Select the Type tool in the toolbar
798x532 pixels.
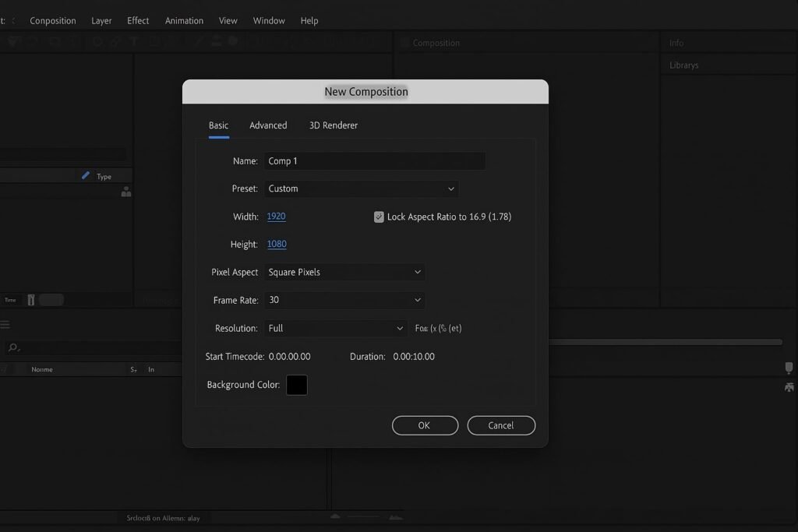click(x=134, y=42)
